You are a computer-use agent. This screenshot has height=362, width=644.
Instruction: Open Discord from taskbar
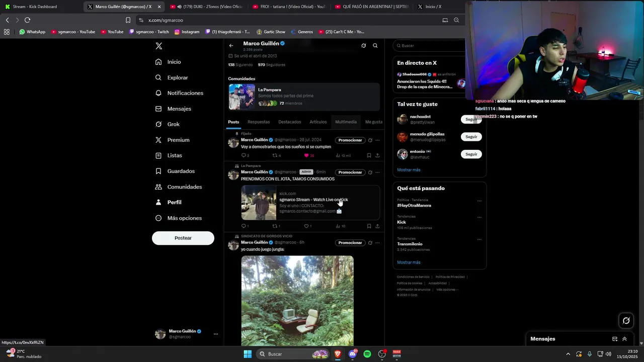click(353, 354)
